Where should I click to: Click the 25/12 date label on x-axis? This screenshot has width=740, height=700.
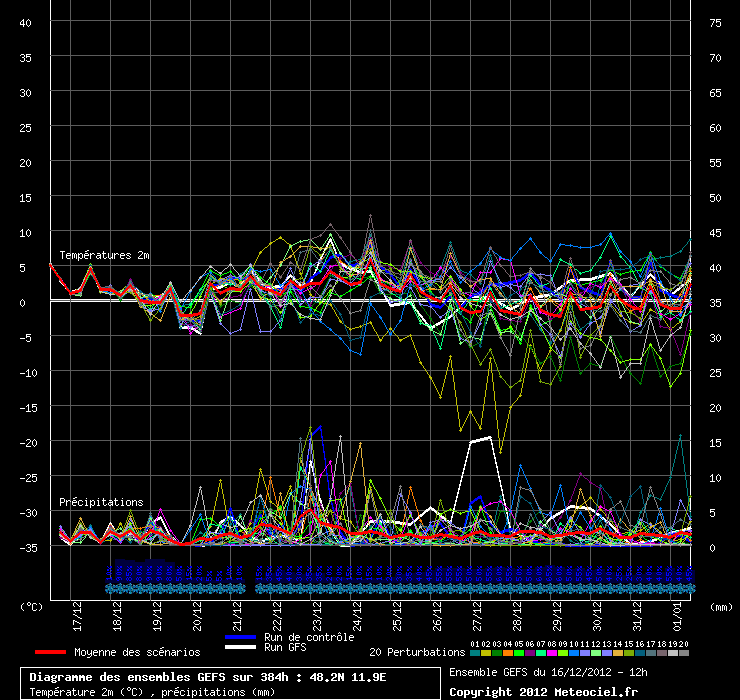pos(397,616)
